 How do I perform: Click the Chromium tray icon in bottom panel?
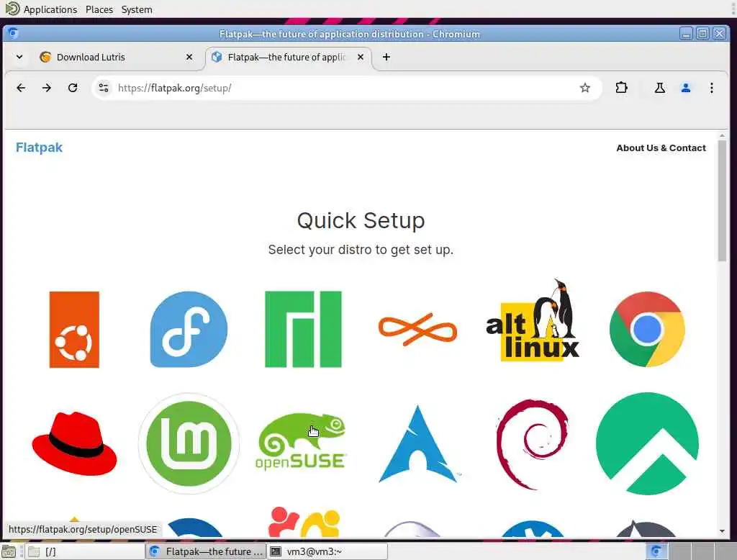coord(656,551)
